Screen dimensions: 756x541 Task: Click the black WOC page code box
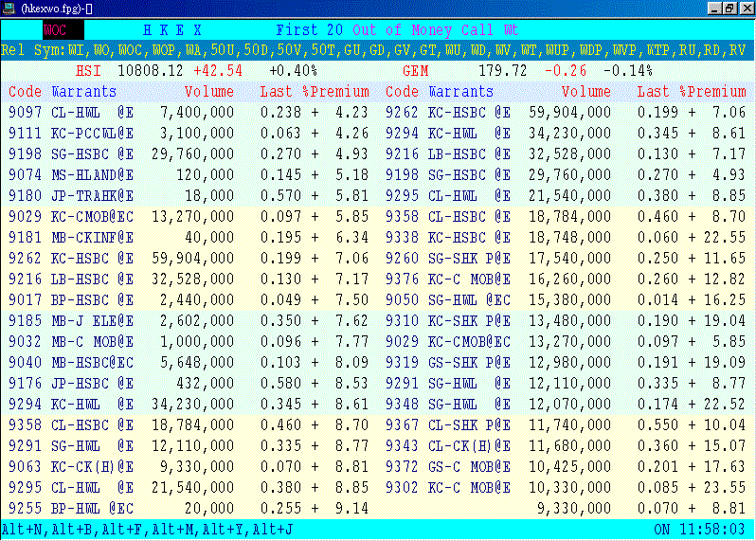coord(63,30)
